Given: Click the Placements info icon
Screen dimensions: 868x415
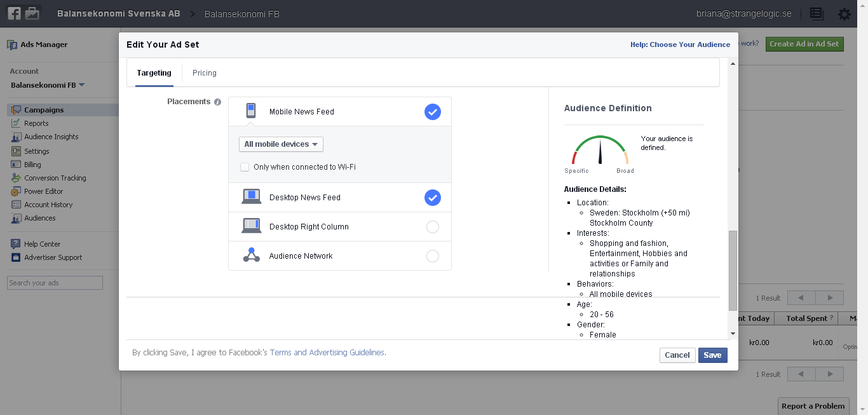Looking at the screenshot, I should 217,102.
